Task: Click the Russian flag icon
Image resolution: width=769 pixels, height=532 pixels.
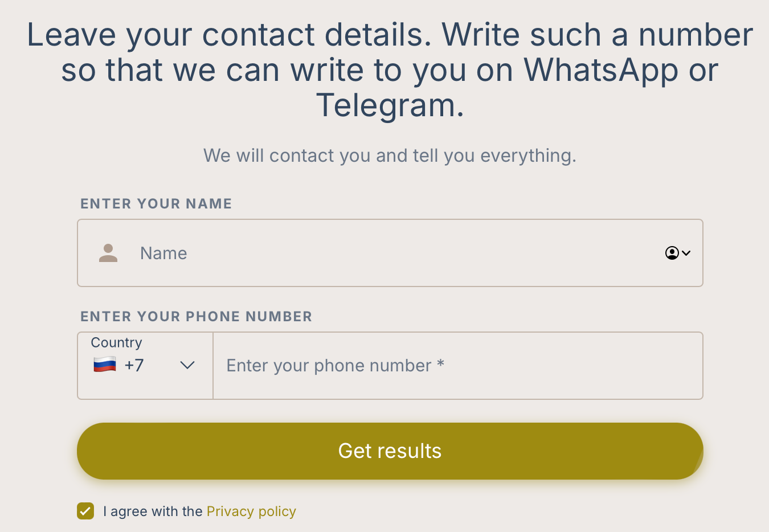Action: (x=105, y=365)
